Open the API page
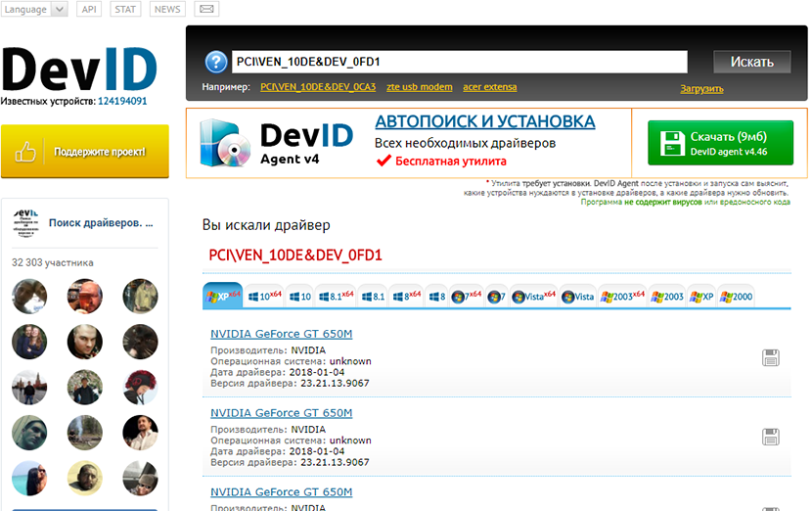Screen dimensions: 812x511 pos(89,10)
